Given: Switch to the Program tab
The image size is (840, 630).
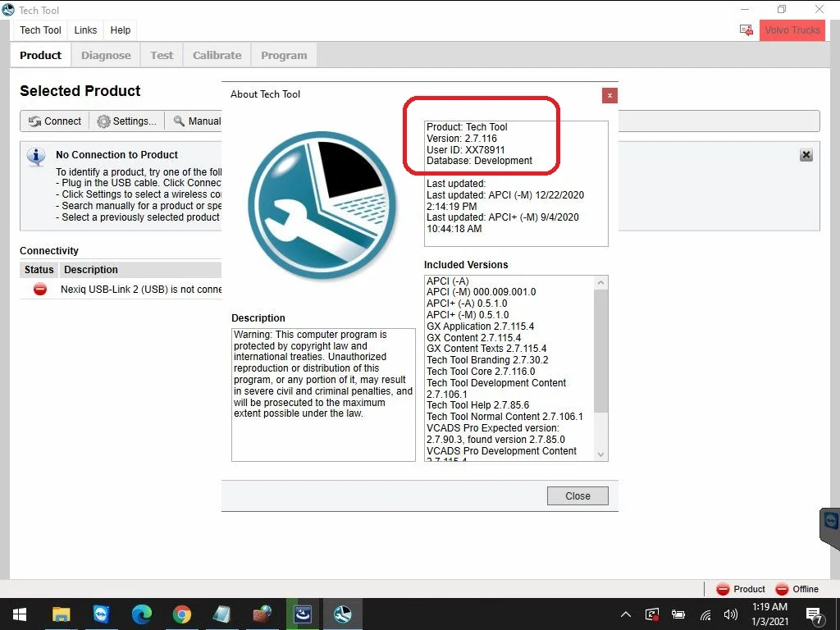Looking at the screenshot, I should (x=284, y=55).
